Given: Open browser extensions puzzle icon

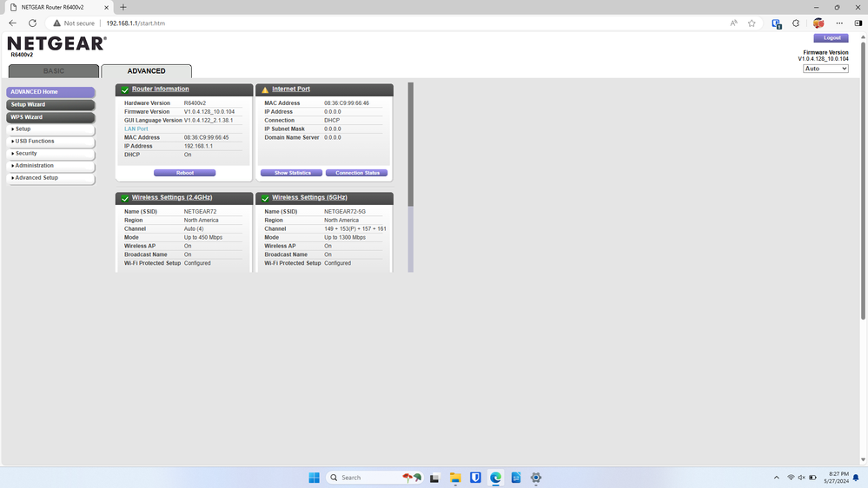Looking at the screenshot, I should (796, 23).
